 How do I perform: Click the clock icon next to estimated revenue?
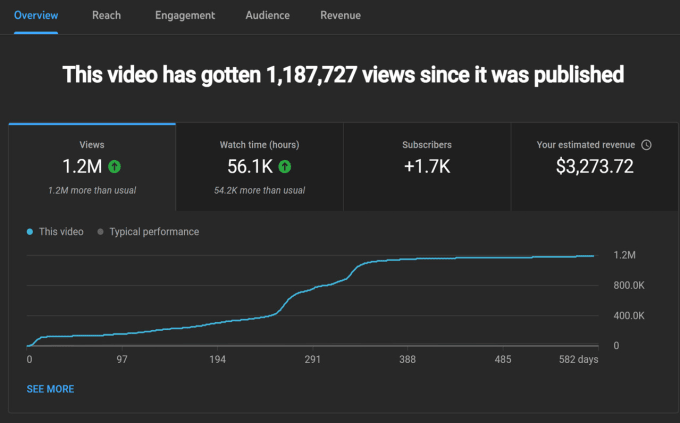(646, 145)
